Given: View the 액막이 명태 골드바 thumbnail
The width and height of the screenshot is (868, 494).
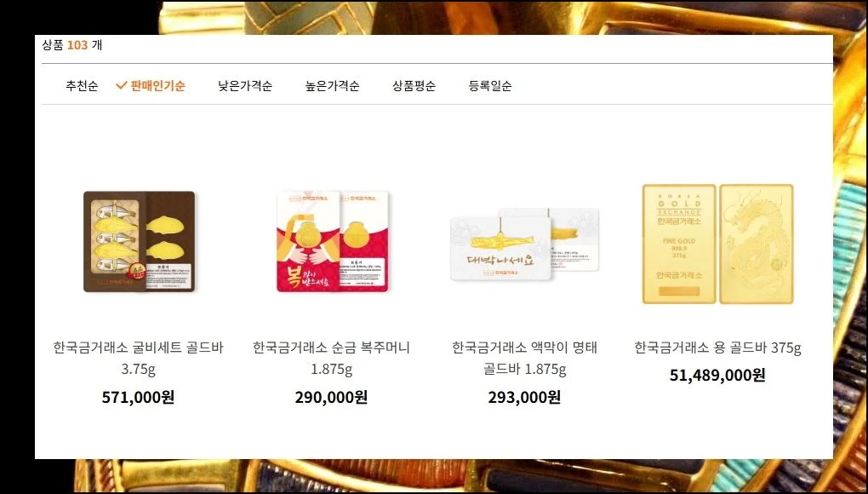Looking at the screenshot, I should coord(524,244).
